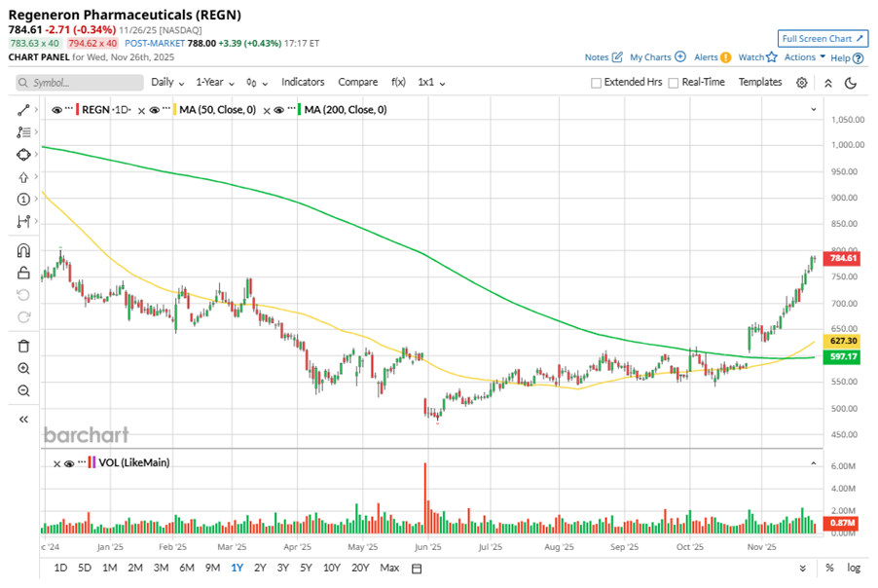
Task: Edit notes pencil icon
Action: coord(617,57)
